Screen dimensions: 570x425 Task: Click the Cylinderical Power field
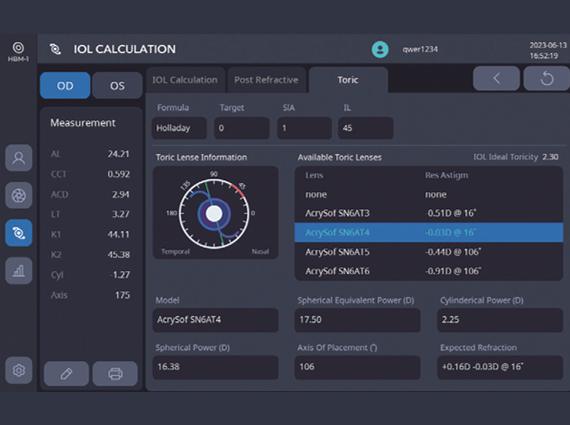click(x=500, y=320)
